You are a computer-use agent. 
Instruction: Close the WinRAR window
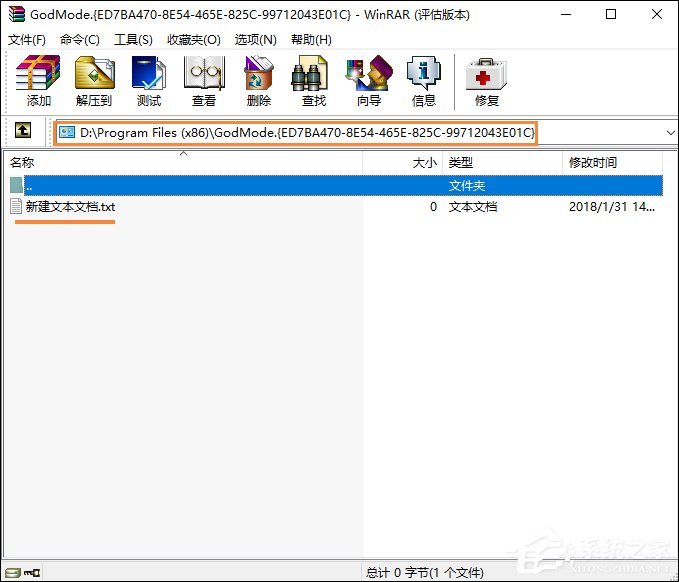pyautogui.click(x=656, y=14)
